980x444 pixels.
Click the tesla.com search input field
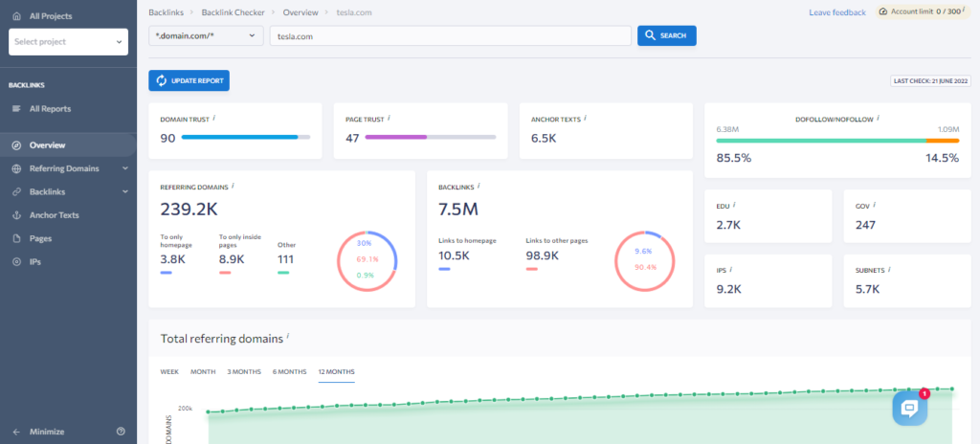point(450,35)
